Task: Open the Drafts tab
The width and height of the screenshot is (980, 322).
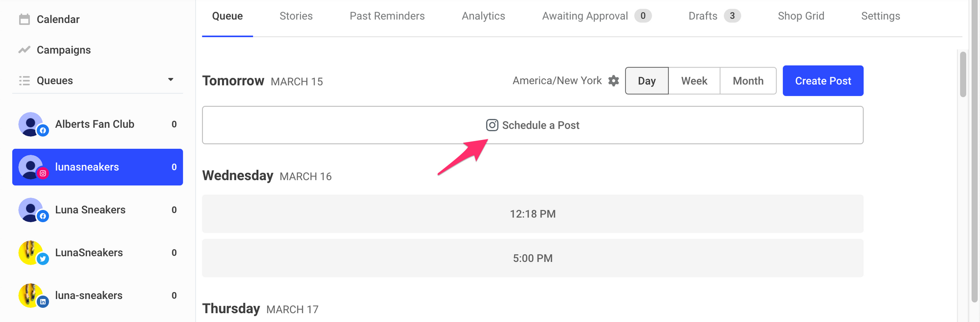Action: (x=703, y=16)
